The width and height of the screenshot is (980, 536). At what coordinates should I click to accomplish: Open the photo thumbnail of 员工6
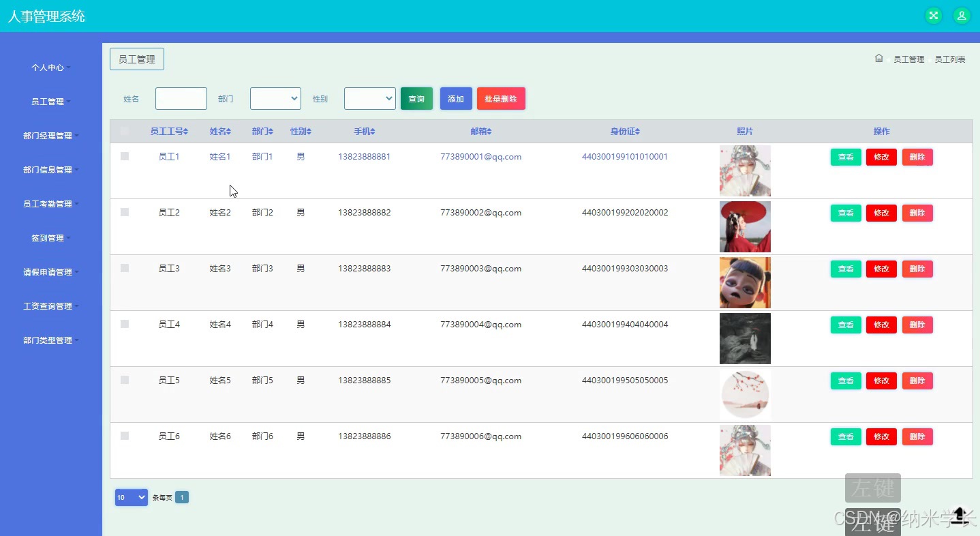[745, 450]
